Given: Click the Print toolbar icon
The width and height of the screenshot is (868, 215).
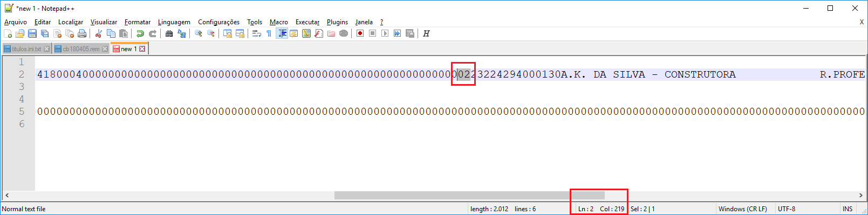Looking at the screenshot, I should click(x=82, y=33).
